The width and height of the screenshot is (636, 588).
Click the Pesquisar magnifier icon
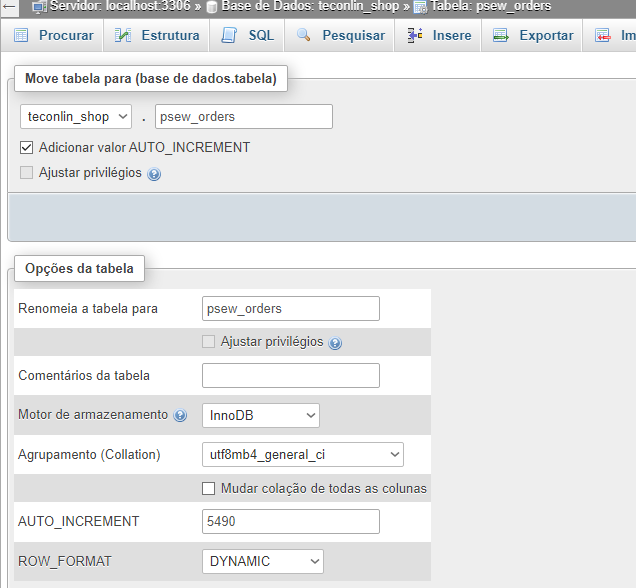click(x=303, y=35)
